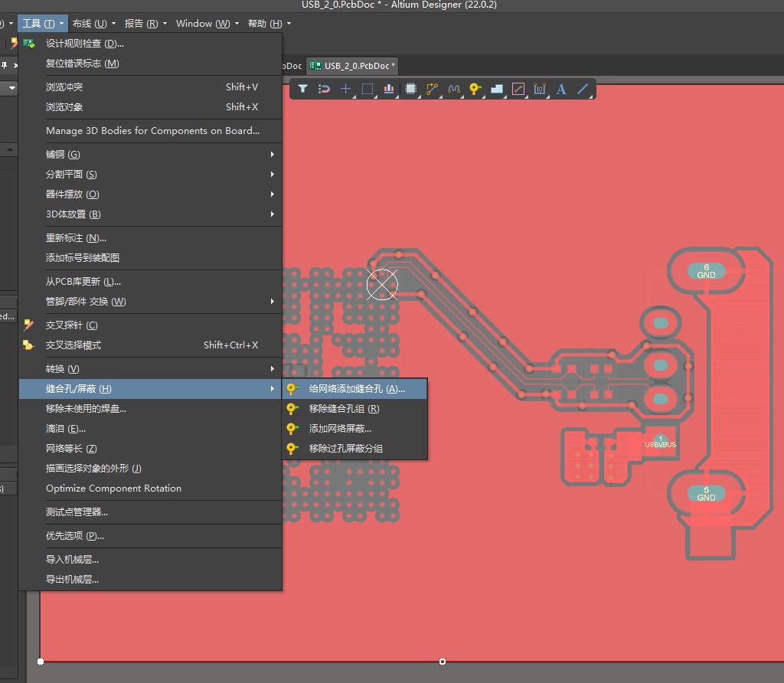
Task: Click the place line tool icon
Action: [x=583, y=89]
